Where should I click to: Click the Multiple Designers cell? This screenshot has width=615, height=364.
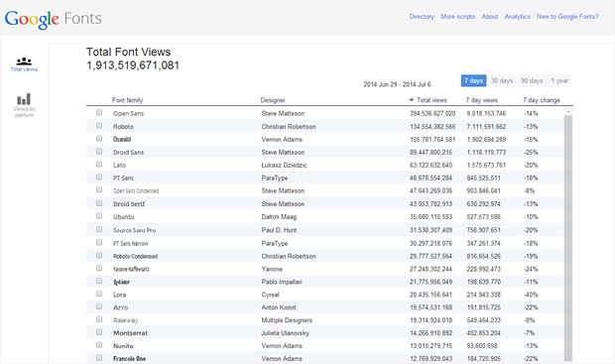287,320
